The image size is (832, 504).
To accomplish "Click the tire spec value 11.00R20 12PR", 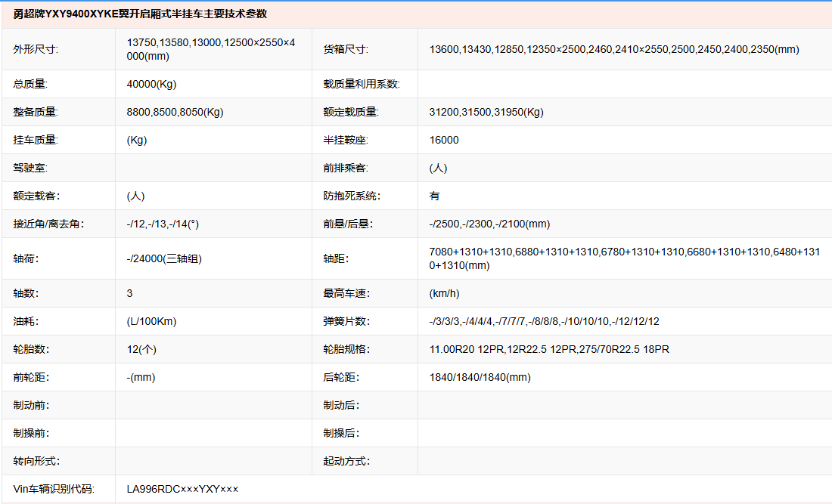I will point(549,350).
